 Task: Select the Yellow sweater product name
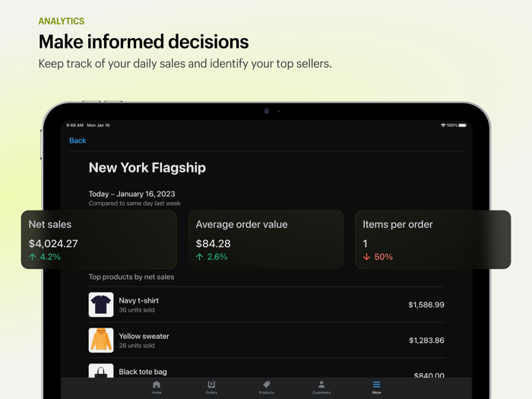coord(144,336)
